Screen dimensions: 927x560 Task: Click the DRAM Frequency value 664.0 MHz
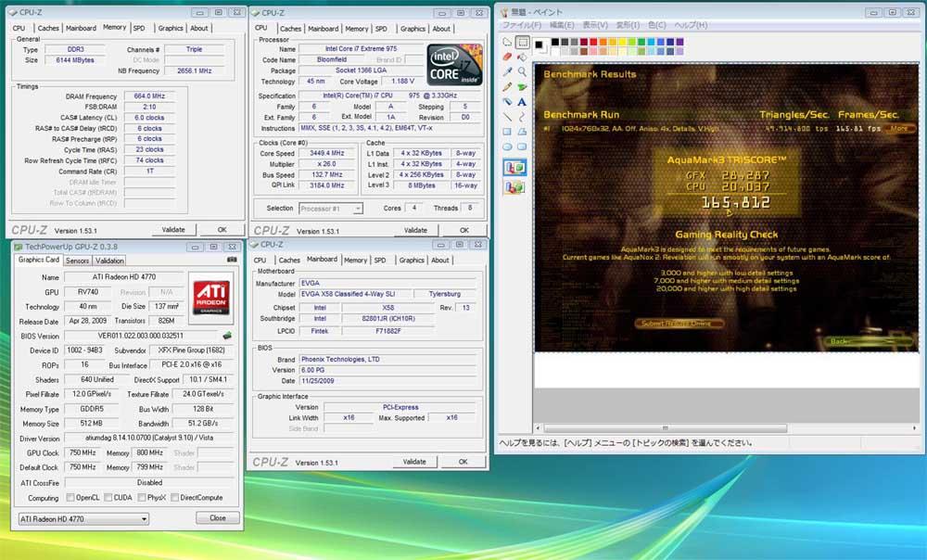149,95
